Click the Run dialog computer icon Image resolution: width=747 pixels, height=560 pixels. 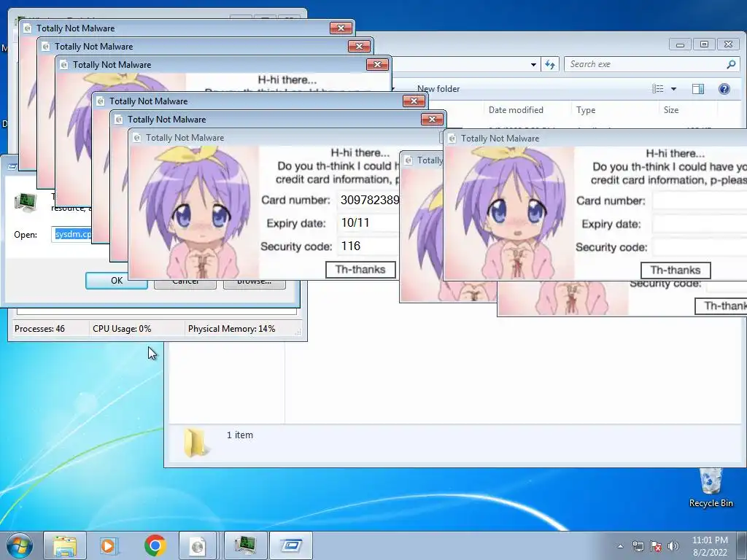26,203
